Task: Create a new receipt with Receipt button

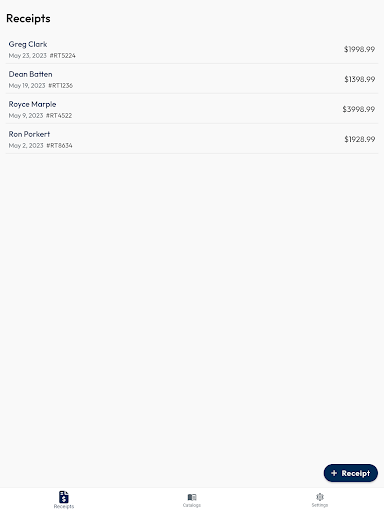Action: (351, 473)
